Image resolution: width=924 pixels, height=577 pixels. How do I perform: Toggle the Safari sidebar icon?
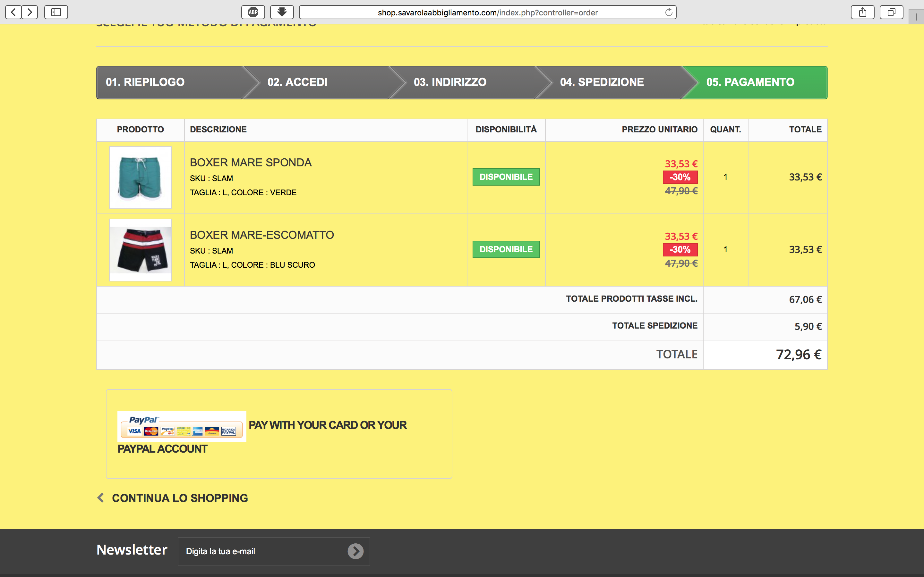coord(56,12)
